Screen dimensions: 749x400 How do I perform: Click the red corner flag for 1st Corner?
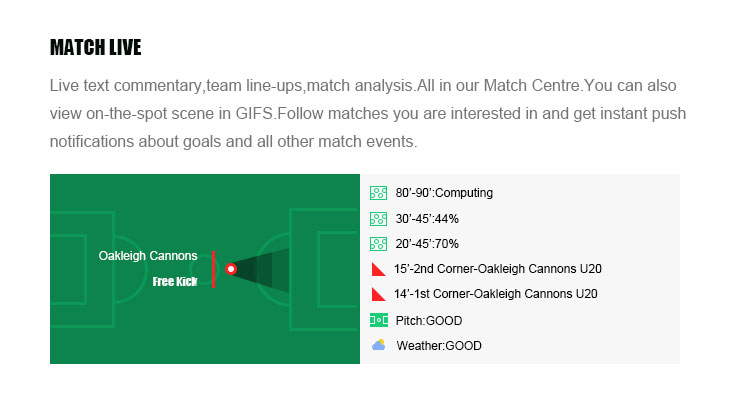click(x=378, y=294)
